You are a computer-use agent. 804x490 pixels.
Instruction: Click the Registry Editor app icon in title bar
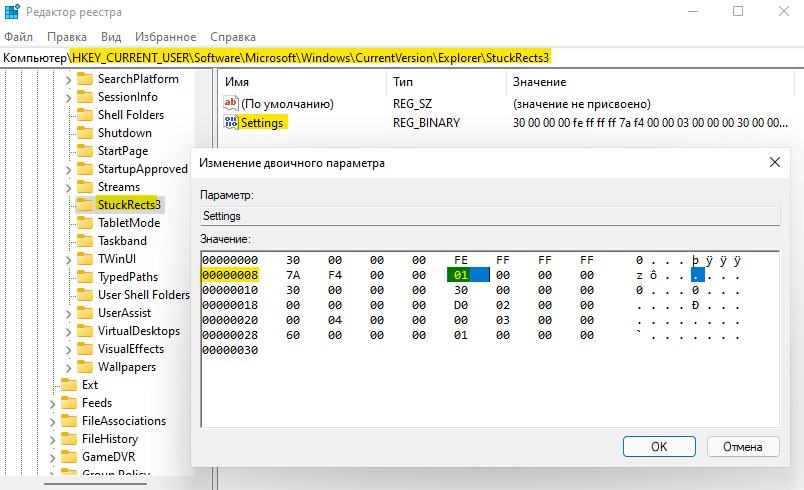click(12, 11)
